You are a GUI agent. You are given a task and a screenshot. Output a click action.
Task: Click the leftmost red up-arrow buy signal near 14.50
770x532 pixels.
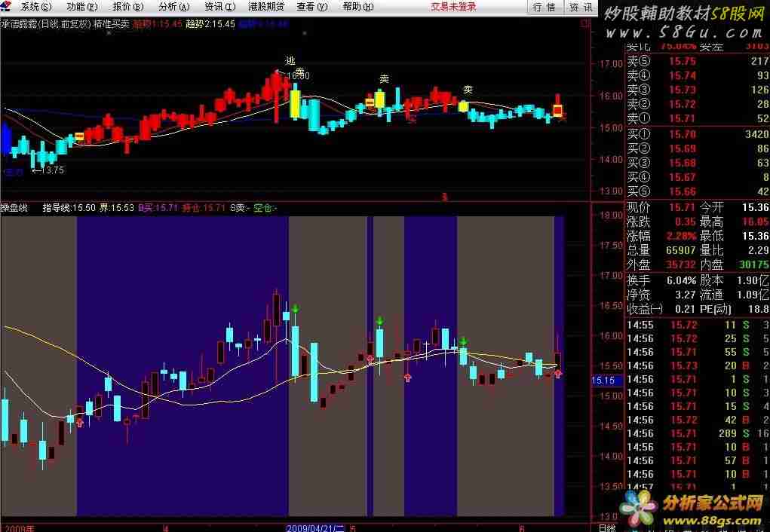pos(79,422)
